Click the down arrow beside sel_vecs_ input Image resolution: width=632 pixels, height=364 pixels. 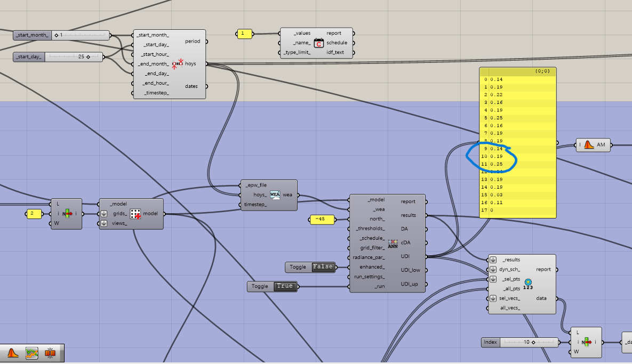click(493, 298)
